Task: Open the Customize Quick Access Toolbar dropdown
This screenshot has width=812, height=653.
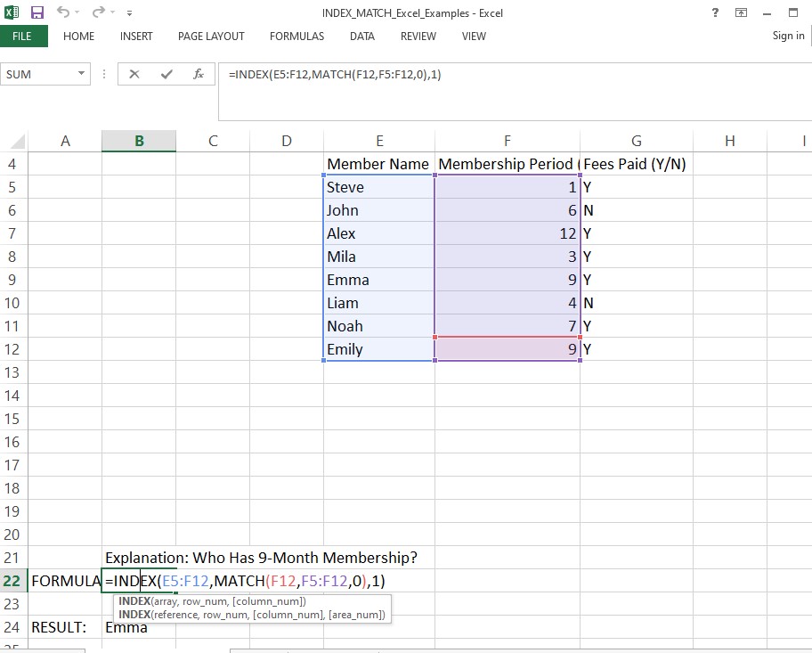Action: [x=130, y=13]
